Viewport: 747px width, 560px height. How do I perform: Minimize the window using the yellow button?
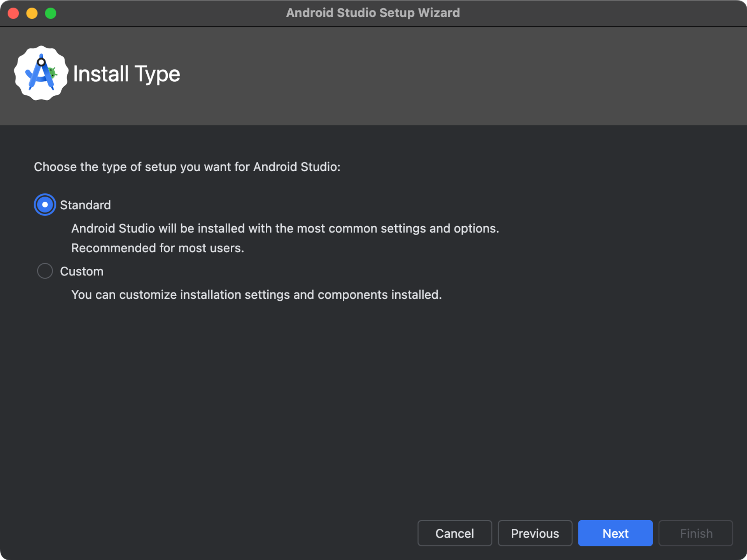click(x=32, y=13)
